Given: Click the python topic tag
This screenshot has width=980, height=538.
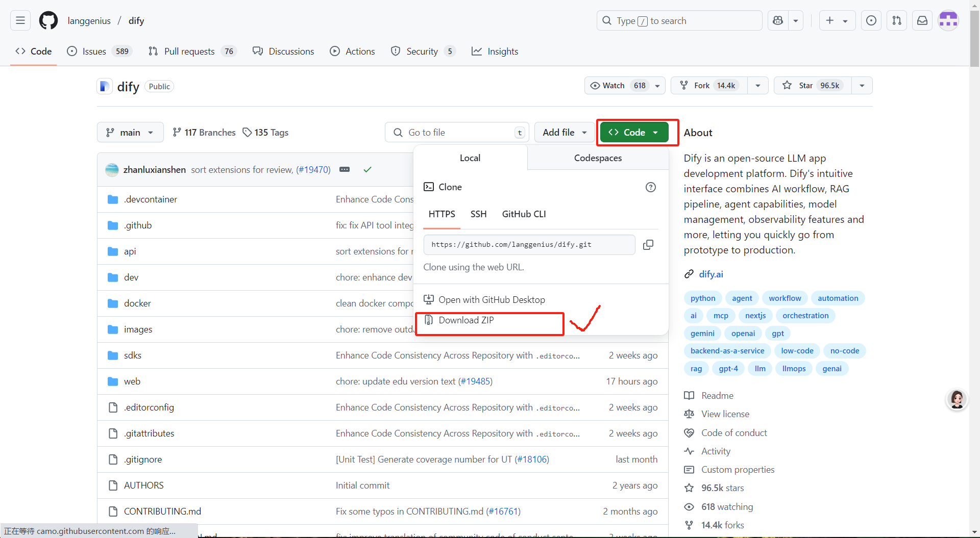Looking at the screenshot, I should click(x=703, y=298).
